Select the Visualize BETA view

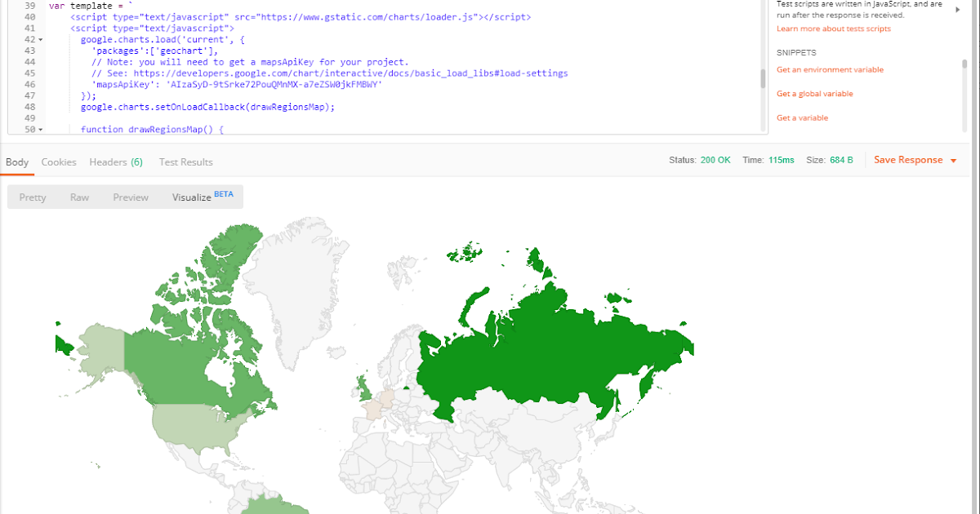203,197
